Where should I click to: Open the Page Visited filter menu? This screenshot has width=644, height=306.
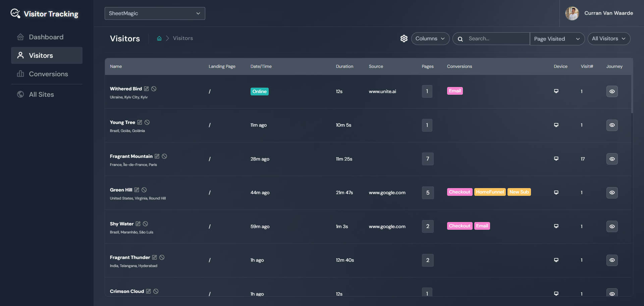tap(556, 39)
